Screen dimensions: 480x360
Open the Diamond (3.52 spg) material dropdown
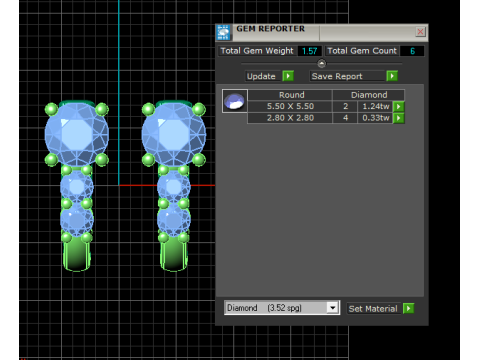pos(282,308)
